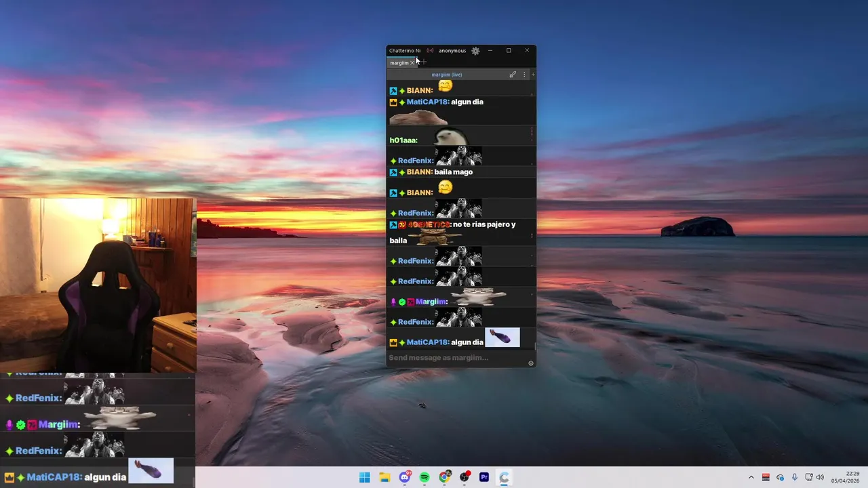
Task: Click the rock emote under MatiCAP18
Action: (418, 118)
